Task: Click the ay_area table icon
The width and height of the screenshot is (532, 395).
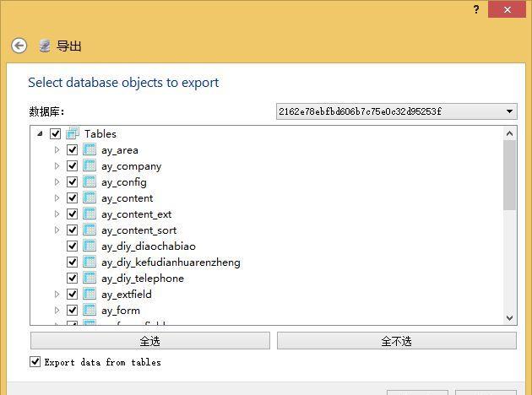Action: [90, 150]
